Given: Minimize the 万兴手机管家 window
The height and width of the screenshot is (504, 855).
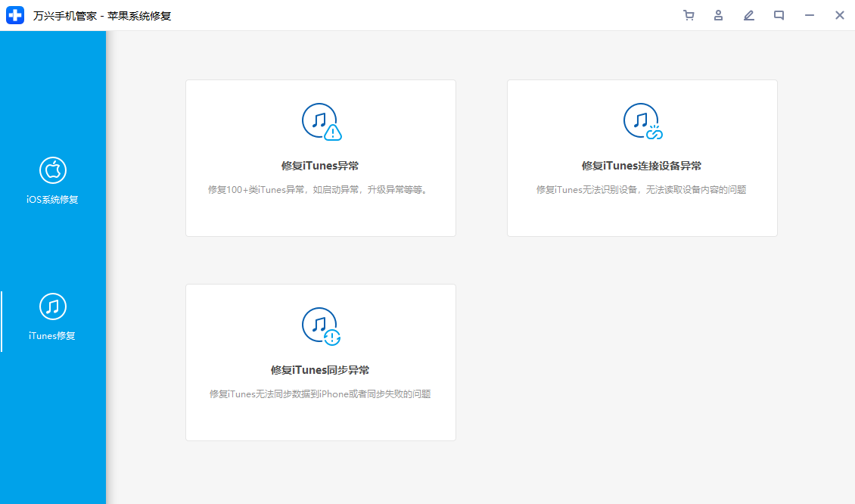Looking at the screenshot, I should [809, 15].
